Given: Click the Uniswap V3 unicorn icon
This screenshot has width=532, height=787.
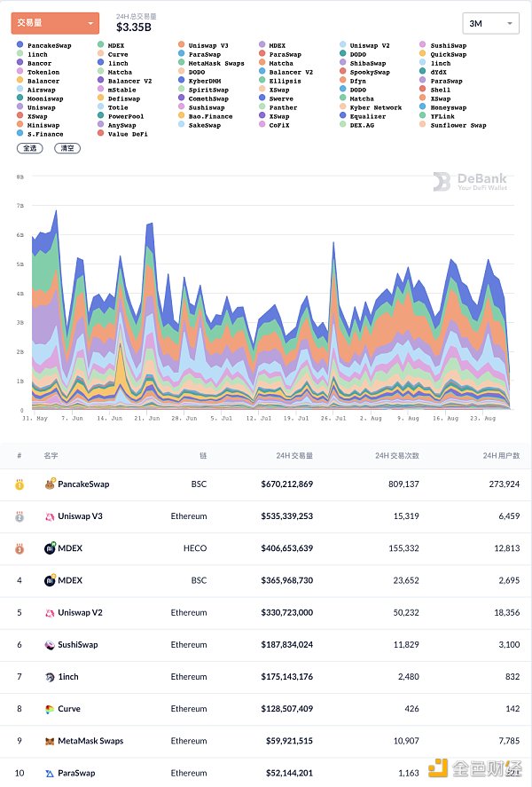Looking at the screenshot, I should pos(50,516).
